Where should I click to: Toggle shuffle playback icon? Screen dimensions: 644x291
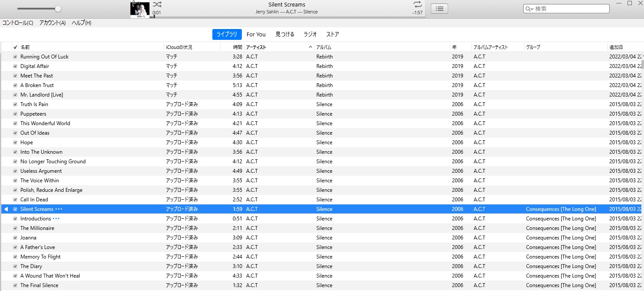click(x=157, y=4)
